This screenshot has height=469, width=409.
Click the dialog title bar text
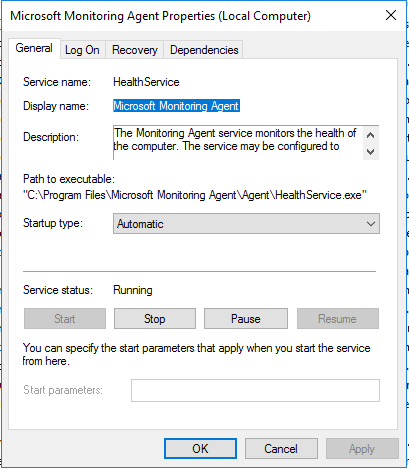click(x=160, y=16)
